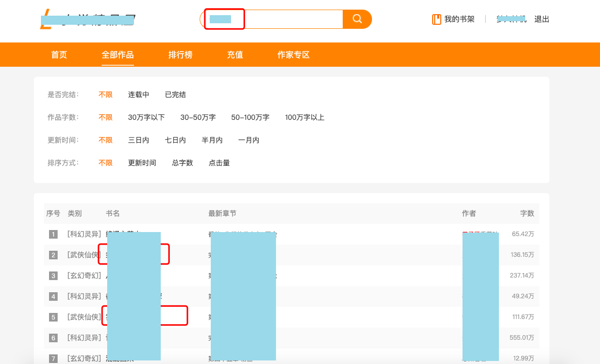Open the 作家专区 section
This screenshot has width=600, height=364.
point(294,55)
